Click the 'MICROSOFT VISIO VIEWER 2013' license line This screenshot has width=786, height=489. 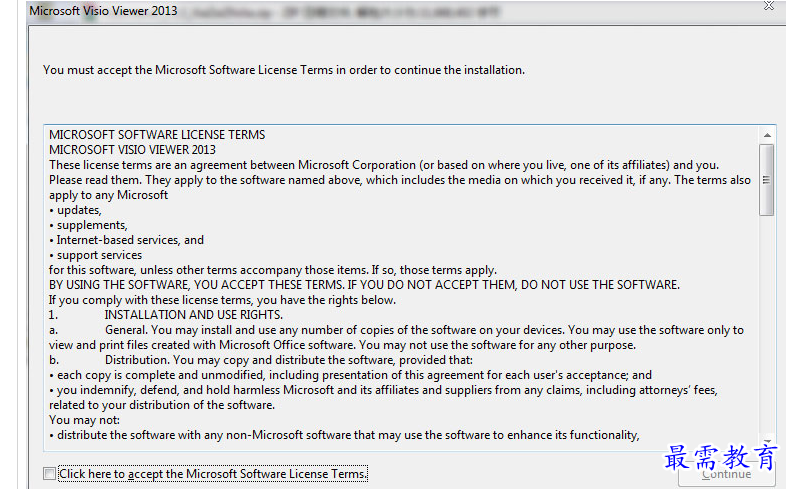[x=132, y=150]
